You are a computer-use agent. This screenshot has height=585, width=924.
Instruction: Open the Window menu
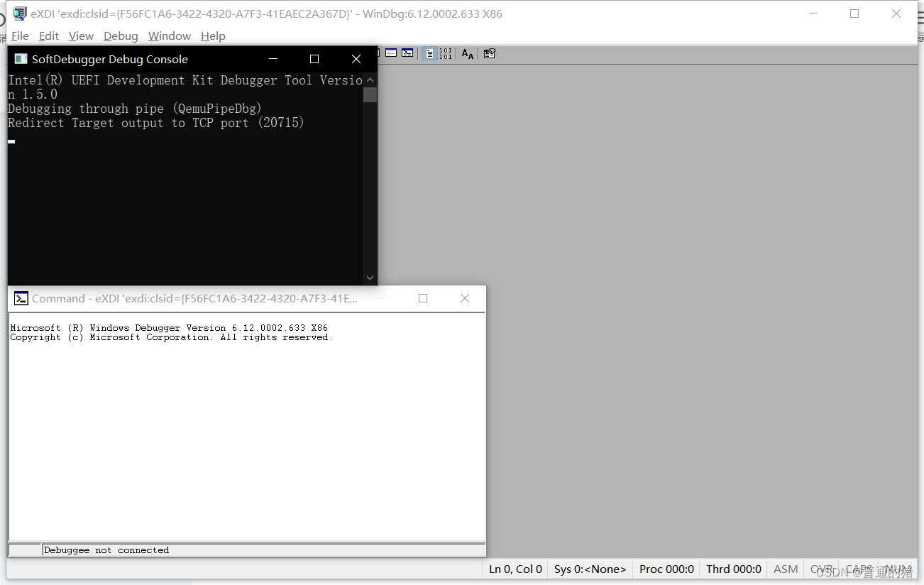(x=169, y=35)
